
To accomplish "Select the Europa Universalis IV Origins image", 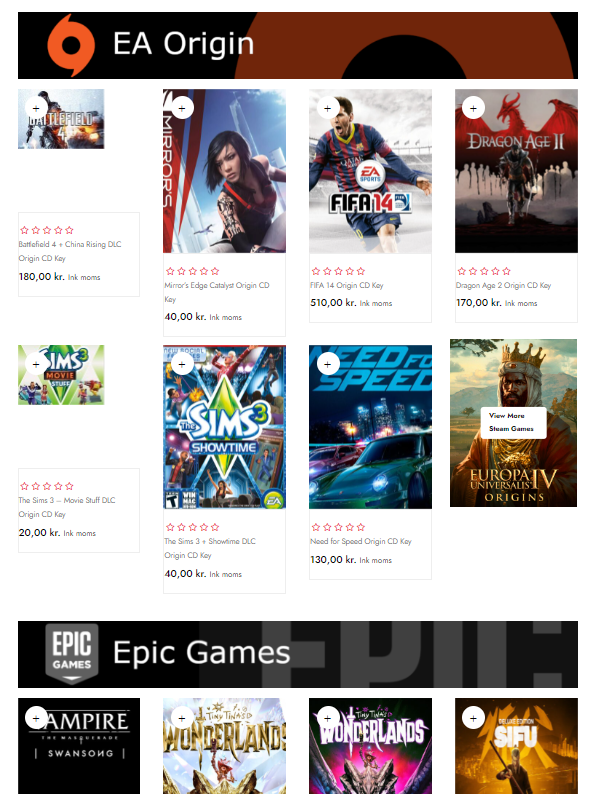I will point(514,423).
